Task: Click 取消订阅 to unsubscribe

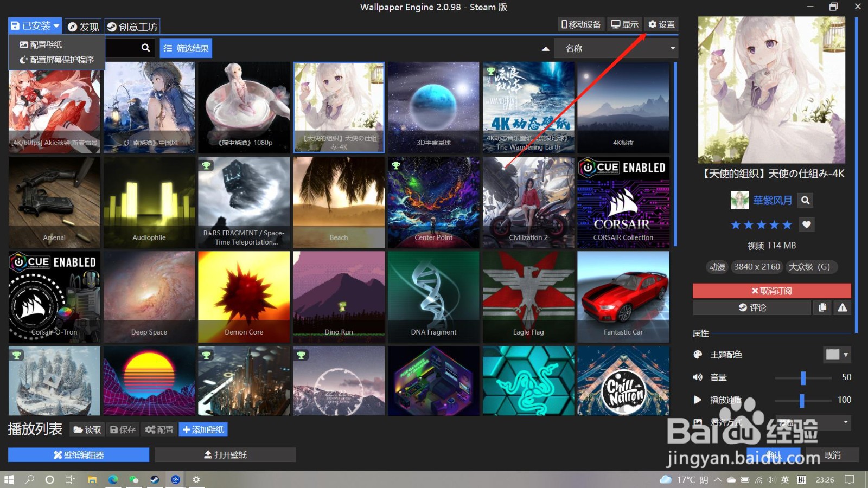Action: [771, 291]
